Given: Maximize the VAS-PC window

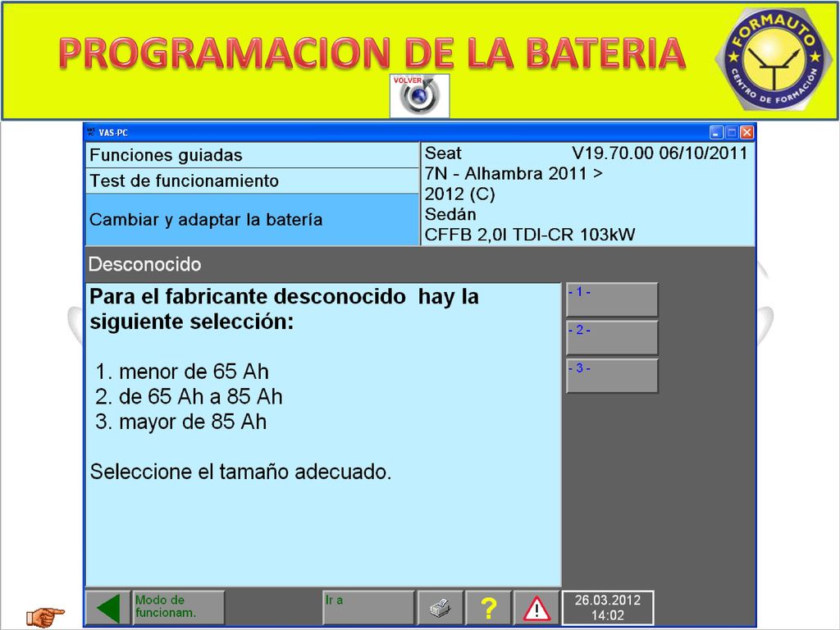Looking at the screenshot, I should pos(732,132).
